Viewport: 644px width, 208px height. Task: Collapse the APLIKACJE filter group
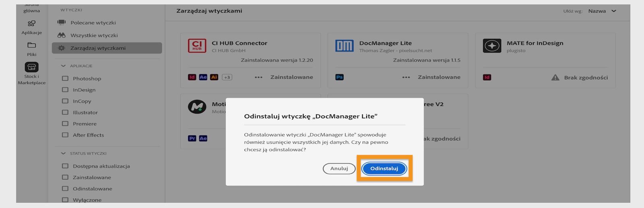click(x=63, y=66)
